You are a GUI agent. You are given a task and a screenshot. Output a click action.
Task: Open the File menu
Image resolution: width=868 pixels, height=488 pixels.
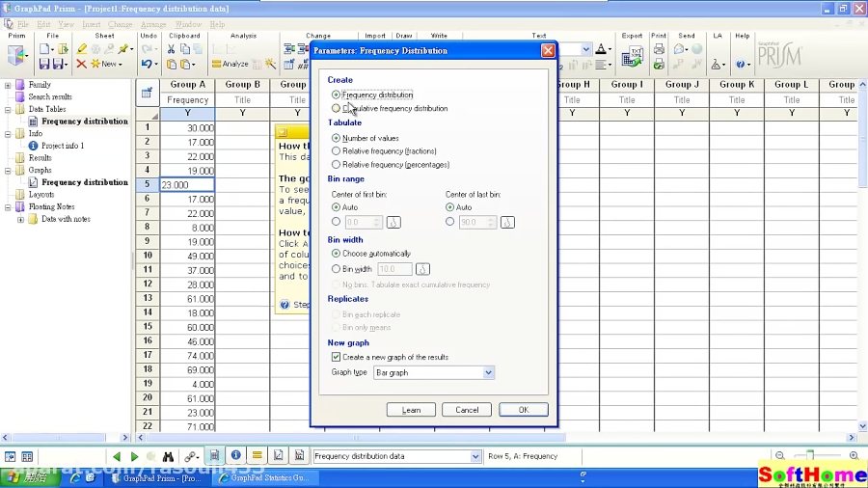[23, 24]
